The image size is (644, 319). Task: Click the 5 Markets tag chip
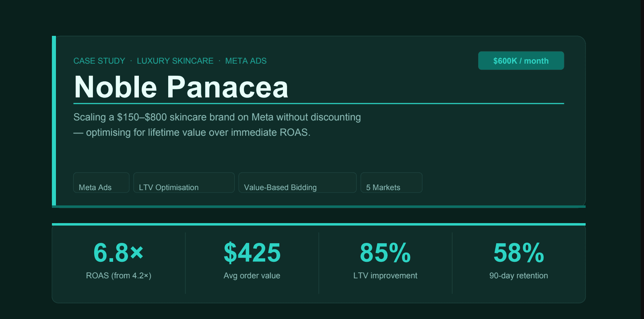[x=392, y=183]
